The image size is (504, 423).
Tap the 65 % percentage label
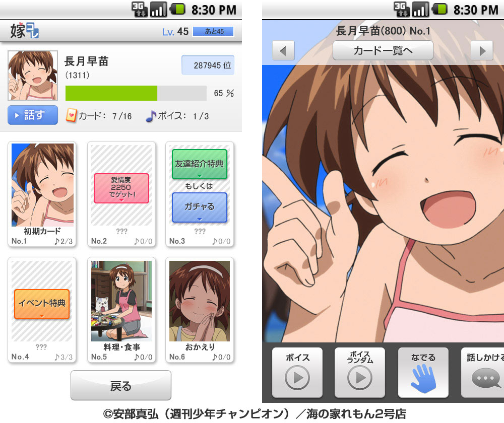[x=224, y=93]
